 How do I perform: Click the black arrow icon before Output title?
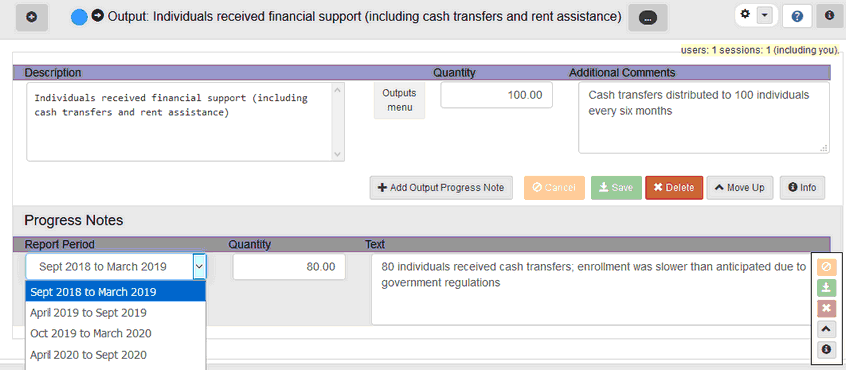pos(98,16)
